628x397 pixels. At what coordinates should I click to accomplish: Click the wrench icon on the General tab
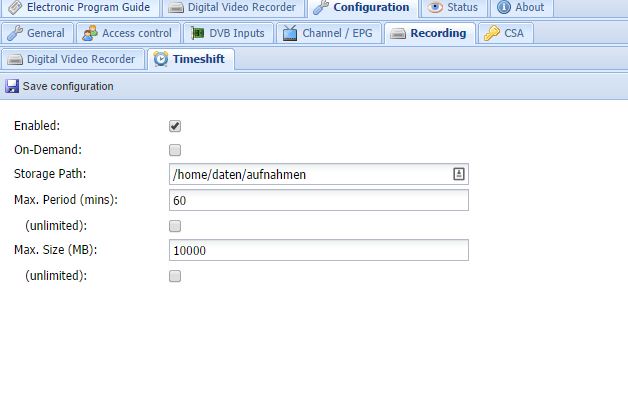[14, 33]
